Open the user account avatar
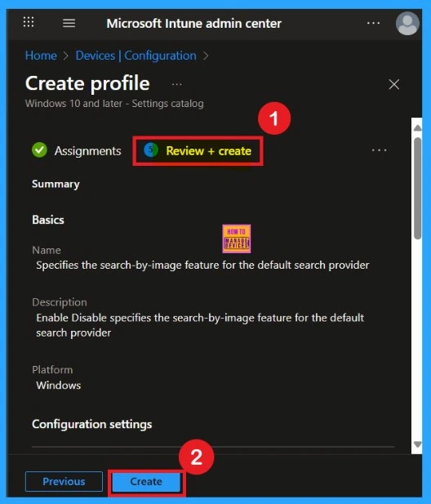 tap(407, 23)
